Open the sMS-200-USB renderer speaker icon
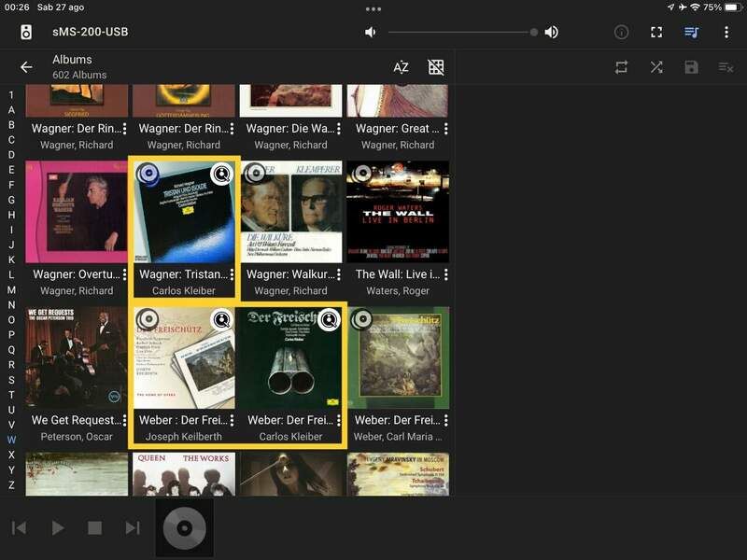Screen dimensions: 747x560 [26, 32]
